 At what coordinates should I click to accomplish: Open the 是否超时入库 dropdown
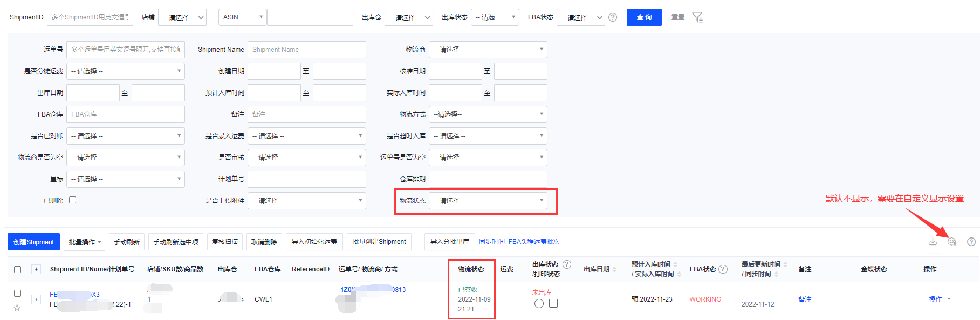tap(488, 136)
